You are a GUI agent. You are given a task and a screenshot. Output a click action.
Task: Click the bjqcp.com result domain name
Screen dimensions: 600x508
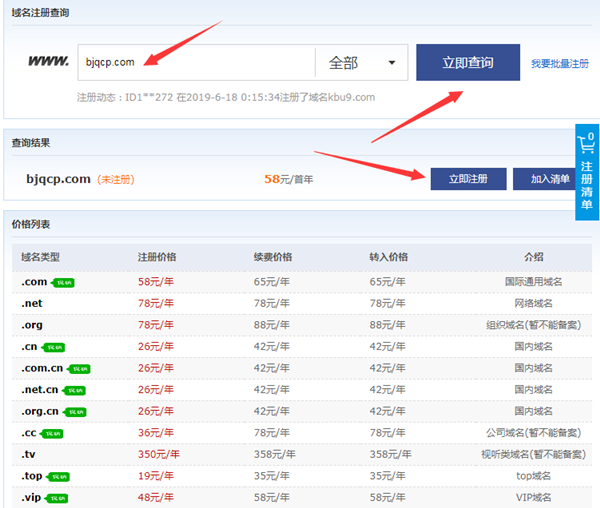[59, 179]
